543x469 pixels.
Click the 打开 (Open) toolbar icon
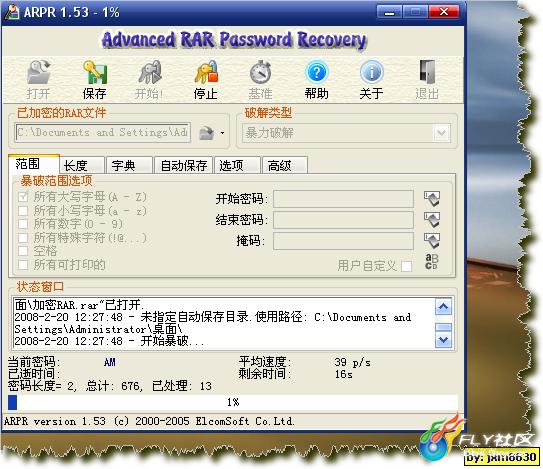click(x=38, y=72)
